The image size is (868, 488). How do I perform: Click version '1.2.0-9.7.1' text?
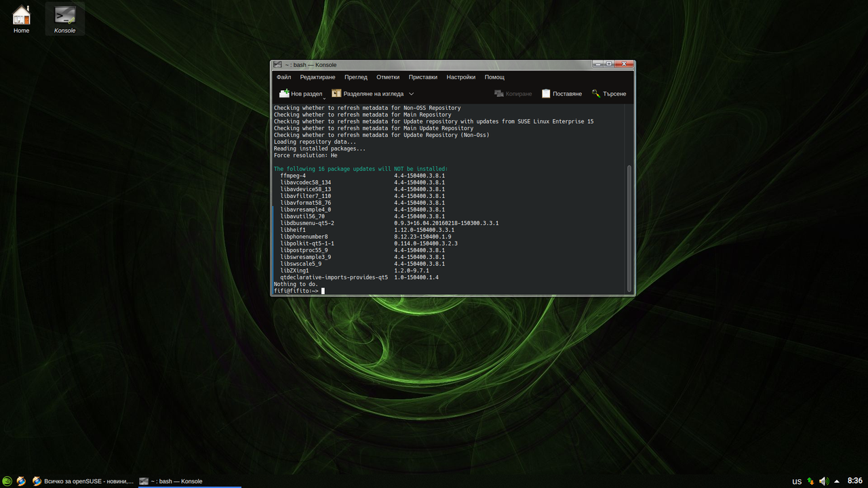pos(412,270)
